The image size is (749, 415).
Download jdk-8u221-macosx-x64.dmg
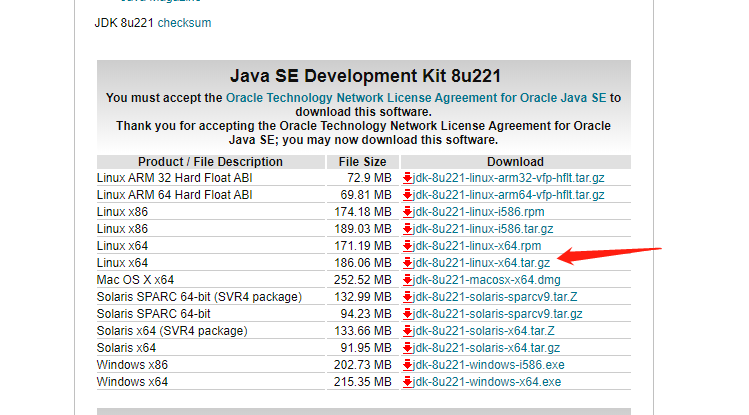pyautogui.click(x=487, y=280)
